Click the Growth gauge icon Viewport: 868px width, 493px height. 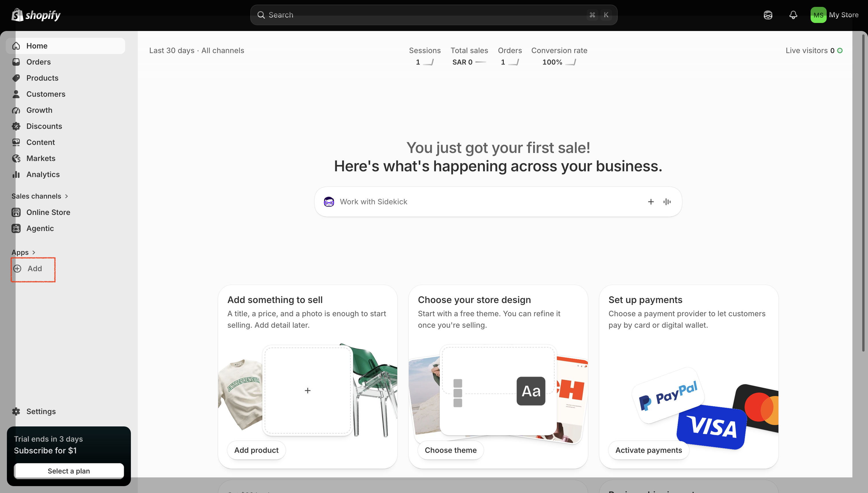(16, 110)
